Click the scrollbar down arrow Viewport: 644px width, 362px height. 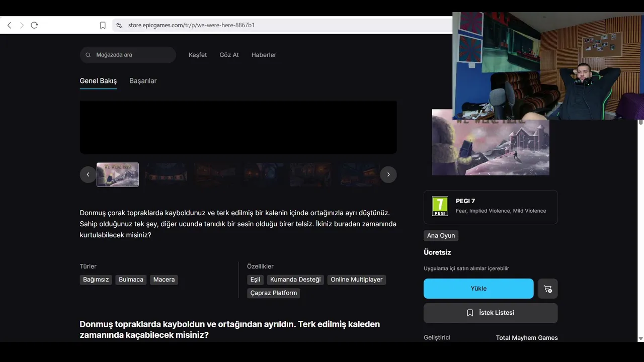(641, 338)
